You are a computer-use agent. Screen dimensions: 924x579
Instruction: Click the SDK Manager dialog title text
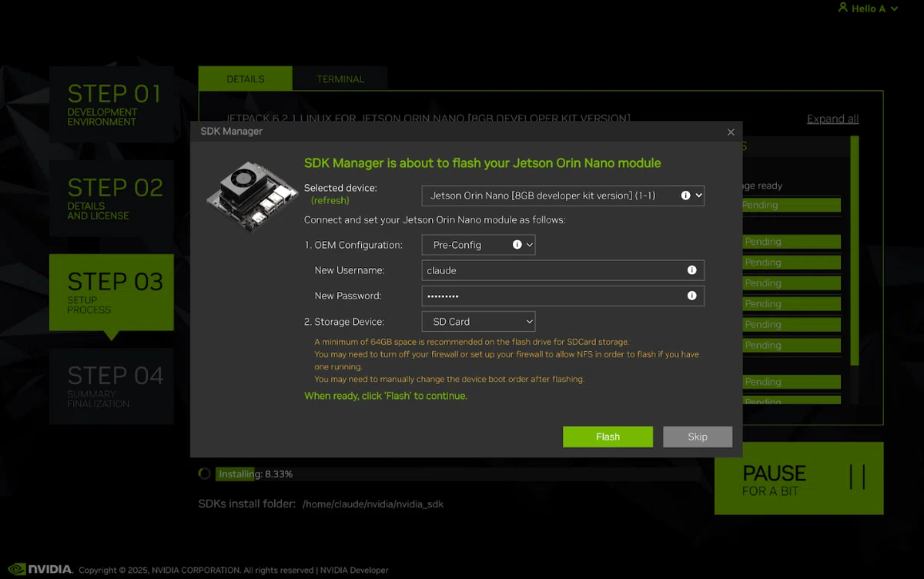point(231,132)
